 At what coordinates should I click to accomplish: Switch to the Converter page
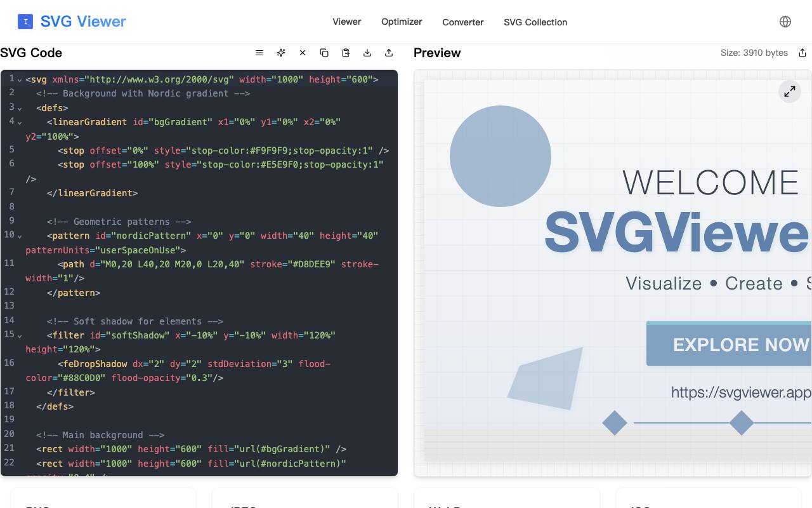pos(463,22)
